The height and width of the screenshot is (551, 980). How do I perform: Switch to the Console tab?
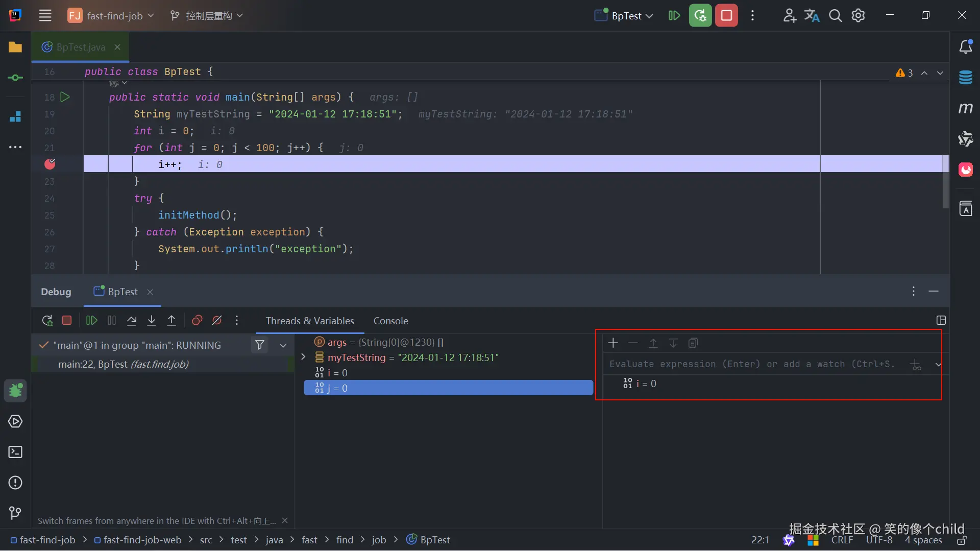pos(391,321)
